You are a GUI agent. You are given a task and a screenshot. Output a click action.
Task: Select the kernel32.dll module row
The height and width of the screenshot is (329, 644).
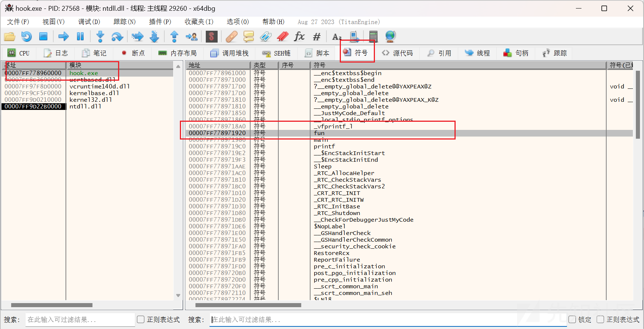87,100
